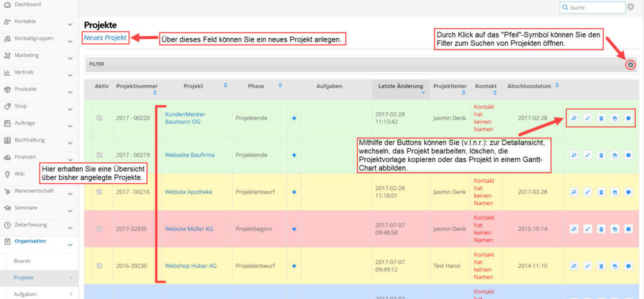The height and width of the screenshot is (299, 644).
Task: Expand the Buchhaltung sidebar section
Action: [70, 143]
